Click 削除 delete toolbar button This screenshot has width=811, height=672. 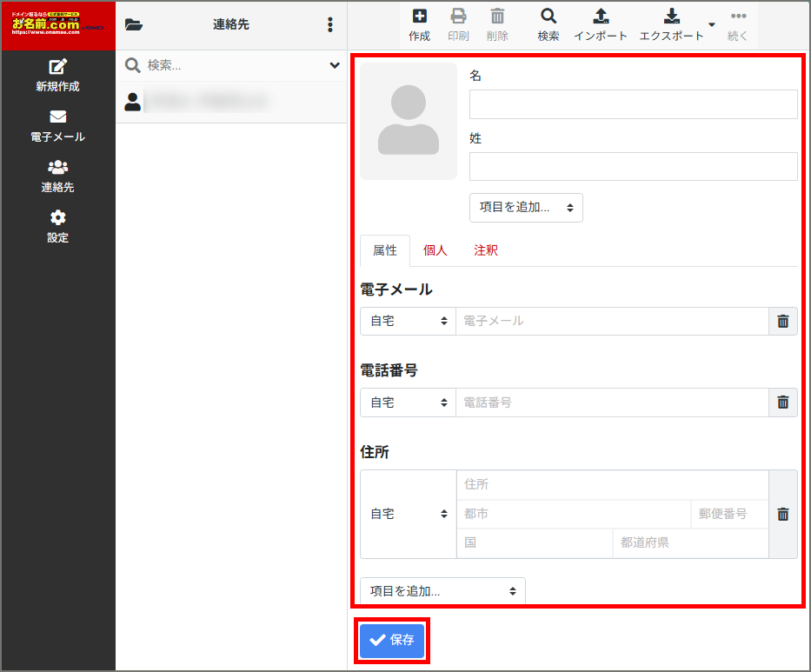coord(497,25)
